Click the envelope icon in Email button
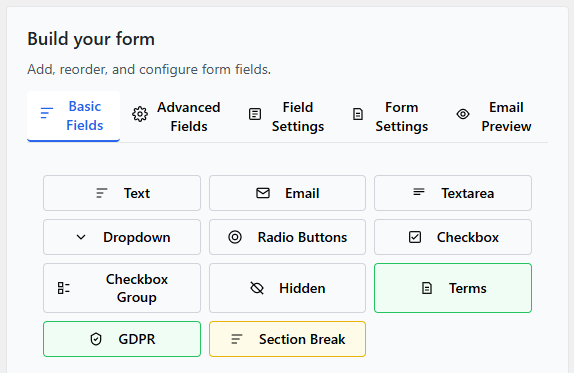This screenshot has width=574, height=373. [263, 193]
